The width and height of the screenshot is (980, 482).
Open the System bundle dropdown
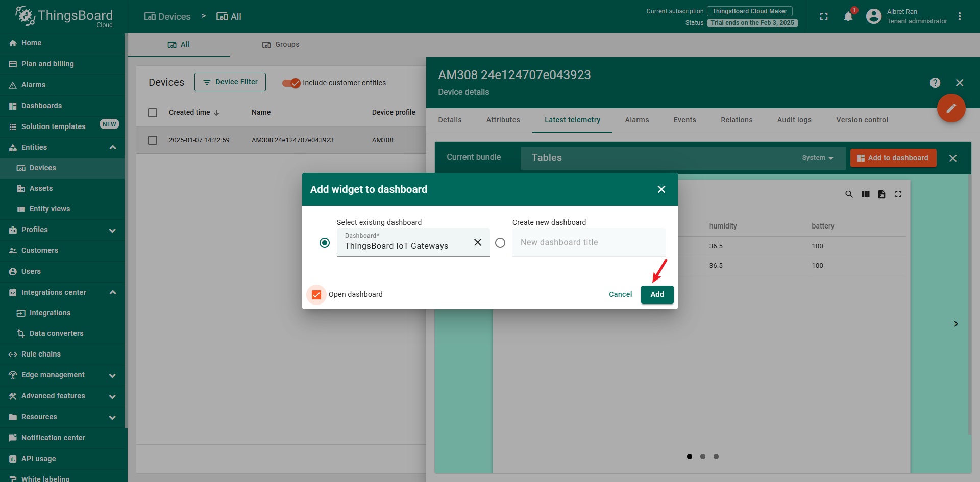[x=818, y=158]
